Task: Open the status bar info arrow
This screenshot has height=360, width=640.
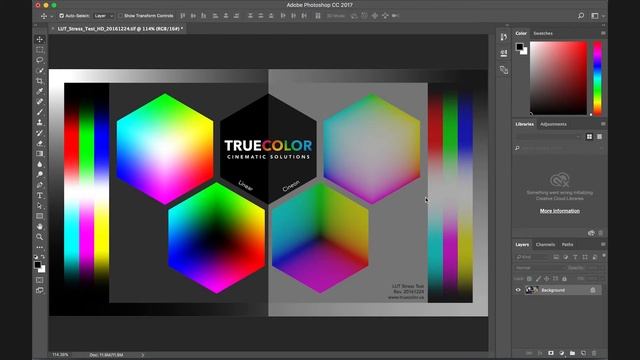Action: (x=142, y=355)
